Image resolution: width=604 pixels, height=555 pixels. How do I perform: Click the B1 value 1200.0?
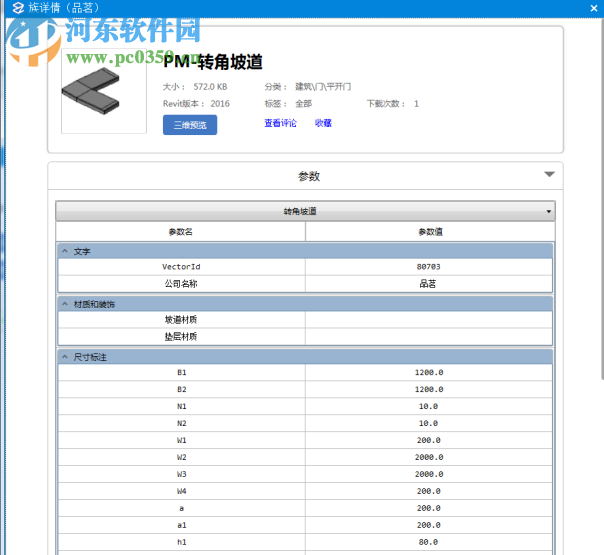click(429, 372)
